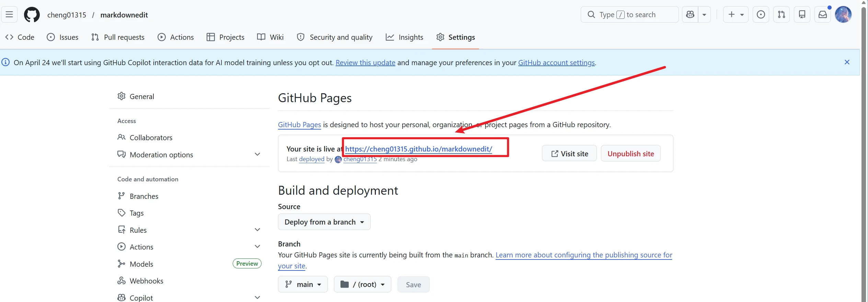Click the GitHub logo home icon
The width and height of the screenshot is (868, 302).
32,15
